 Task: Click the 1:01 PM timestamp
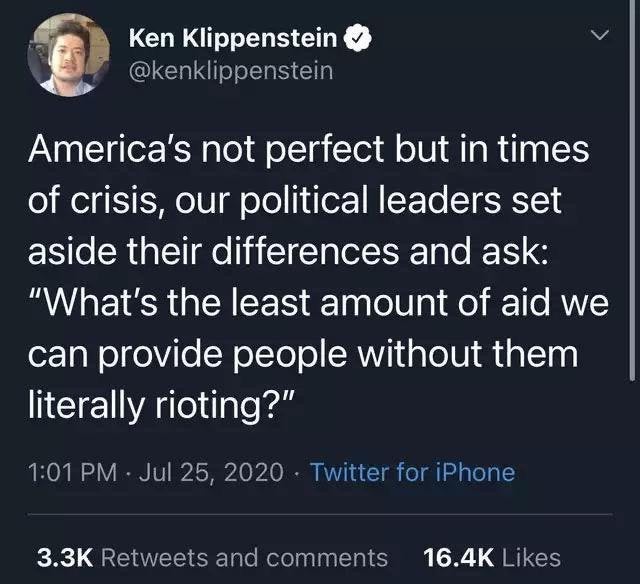[x=68, y=472]
